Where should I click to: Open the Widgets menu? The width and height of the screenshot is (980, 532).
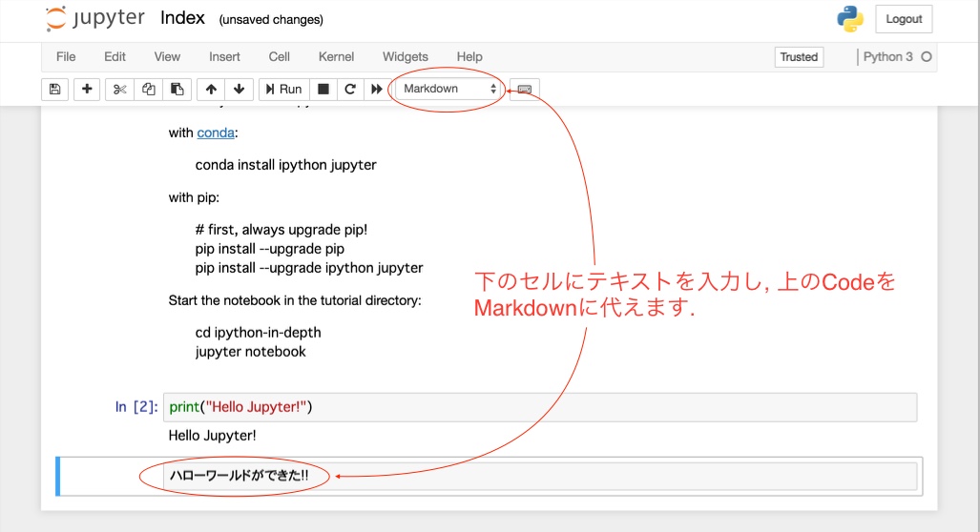click(x=405, y=57)
